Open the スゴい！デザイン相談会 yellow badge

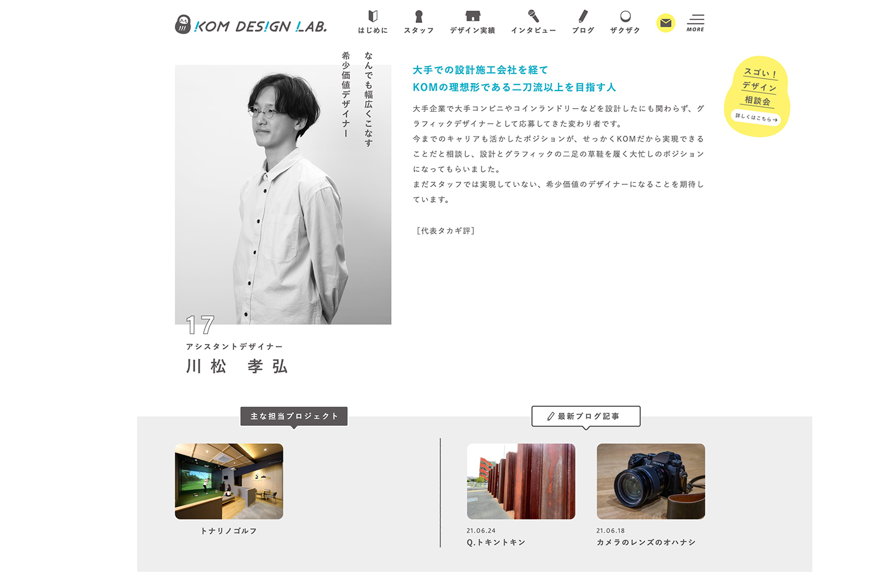click(x=757, y=87)
